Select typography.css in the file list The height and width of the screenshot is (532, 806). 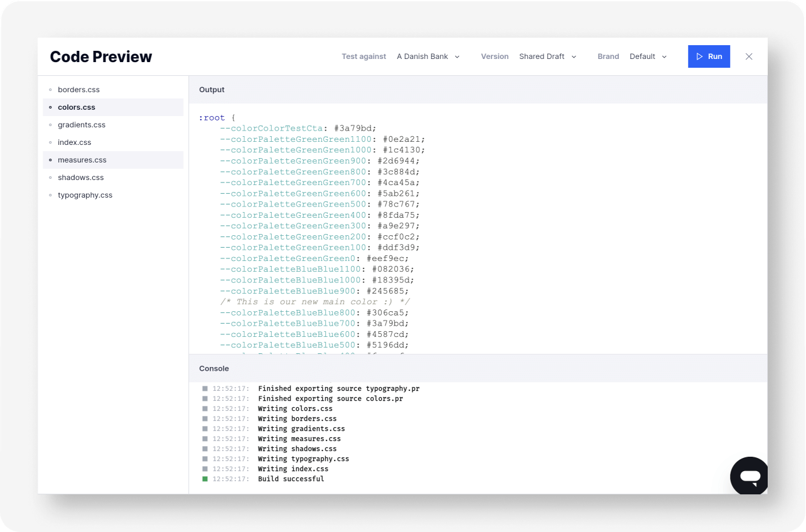coord(113,195)
